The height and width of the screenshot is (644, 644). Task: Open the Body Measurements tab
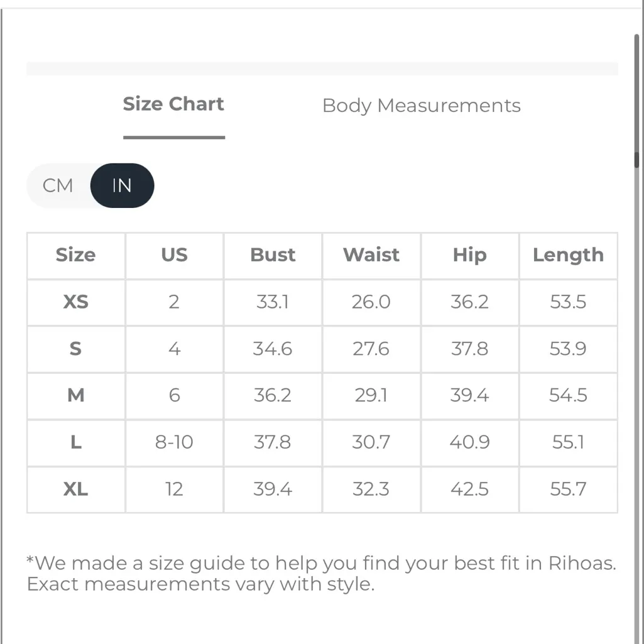(x=421, y=106)
